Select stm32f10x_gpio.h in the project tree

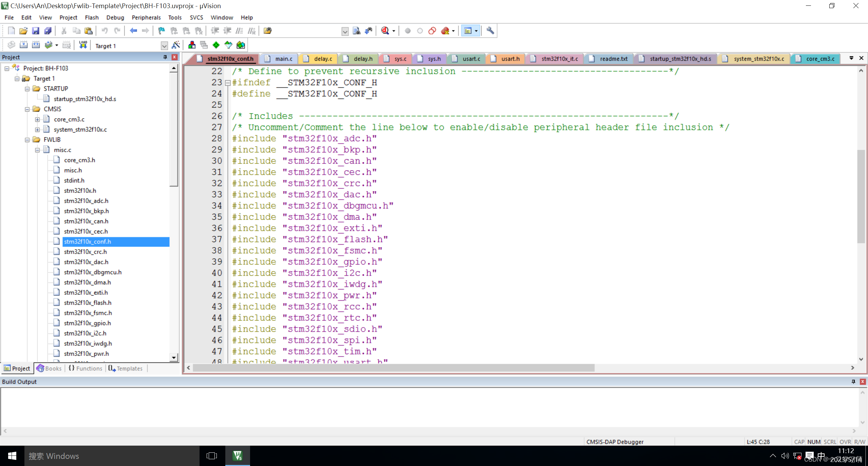87,323
